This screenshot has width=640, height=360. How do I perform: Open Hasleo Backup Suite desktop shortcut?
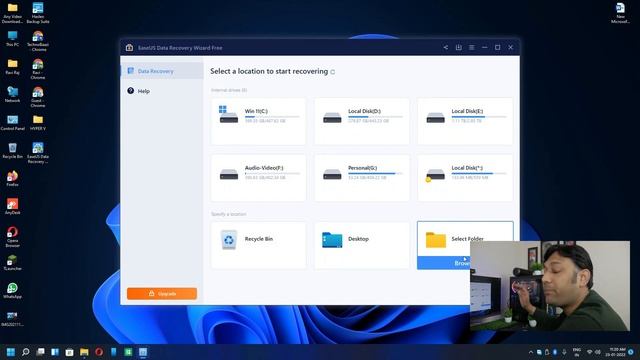click(x=38, y=13)
